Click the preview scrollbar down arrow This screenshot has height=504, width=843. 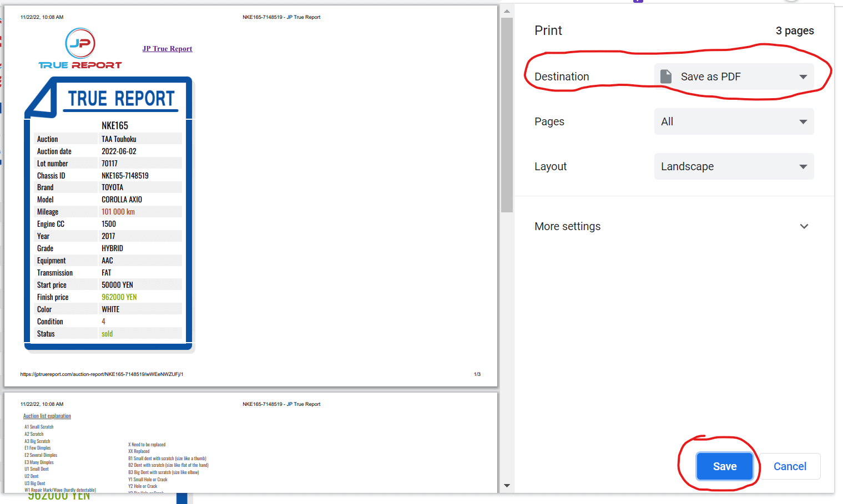pyautogui.click(x=507, y=486)
